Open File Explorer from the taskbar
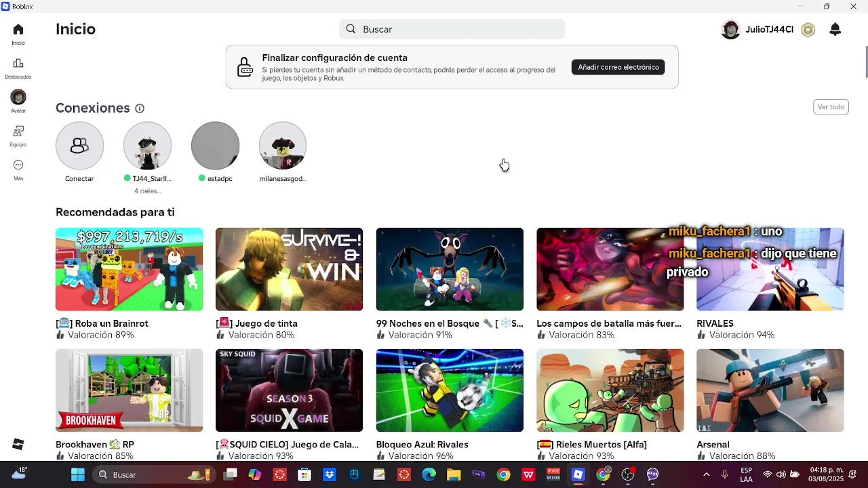This screenshot has width=868, height=488. 453,474
